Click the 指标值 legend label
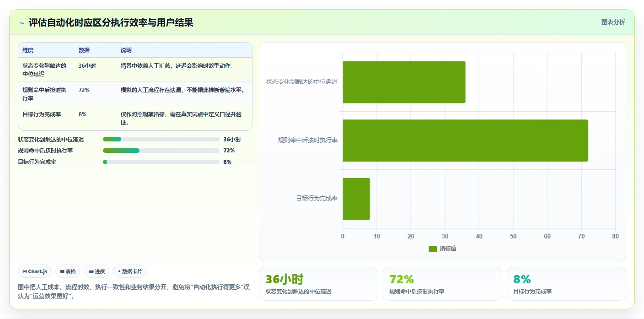The image size is (644, 319). pyautogui.click(x=448, y=249)
